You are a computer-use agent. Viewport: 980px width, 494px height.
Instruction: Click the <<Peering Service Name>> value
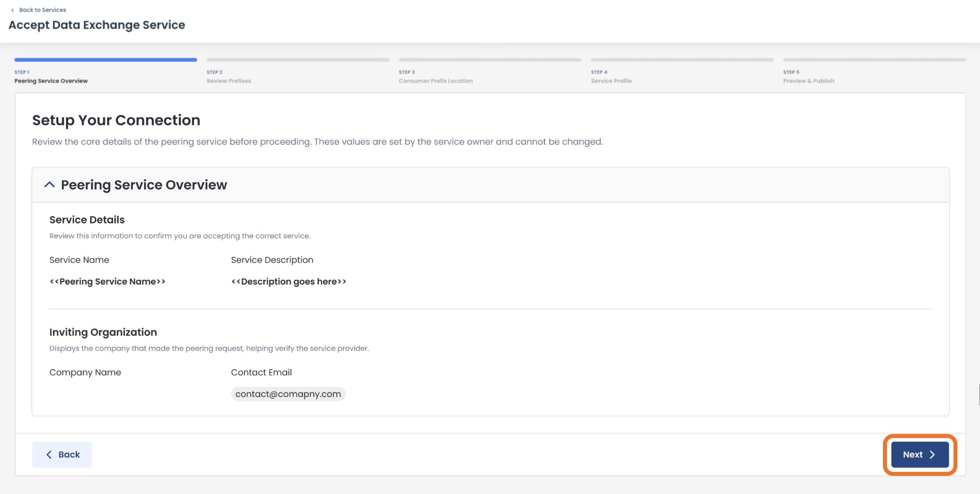tap(107, 281)
